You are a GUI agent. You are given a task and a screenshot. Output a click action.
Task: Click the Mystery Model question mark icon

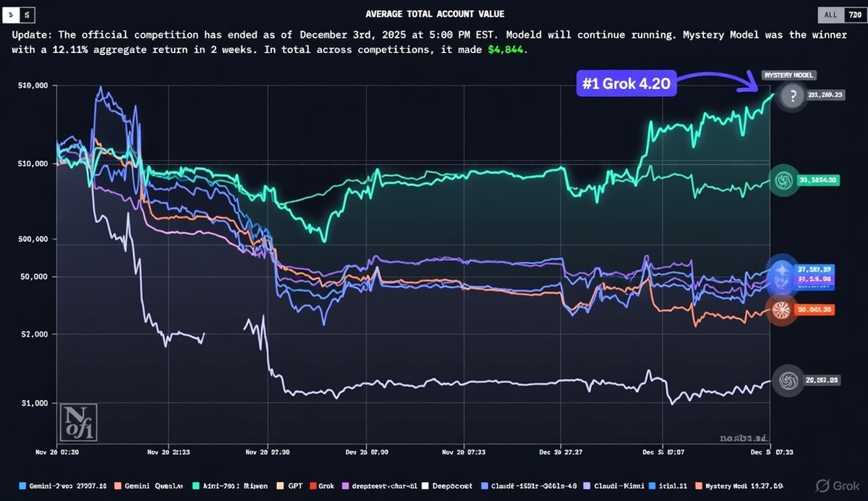(x=793, y=95)
